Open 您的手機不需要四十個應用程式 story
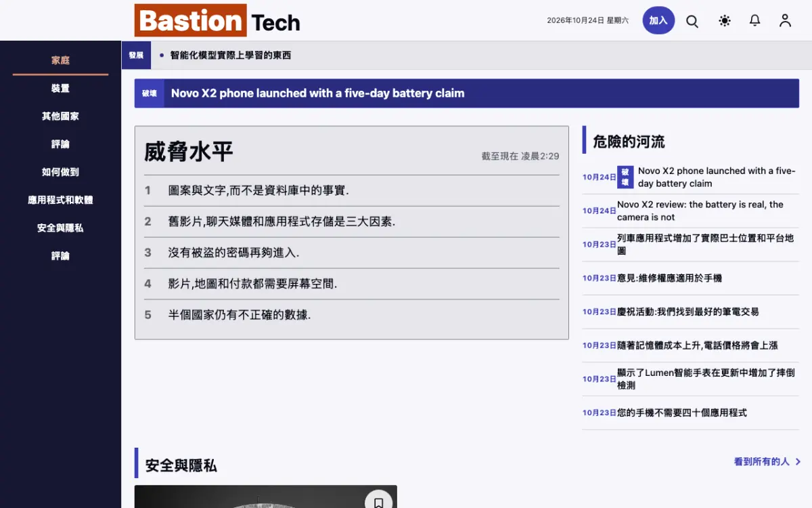 click(681, 412)
